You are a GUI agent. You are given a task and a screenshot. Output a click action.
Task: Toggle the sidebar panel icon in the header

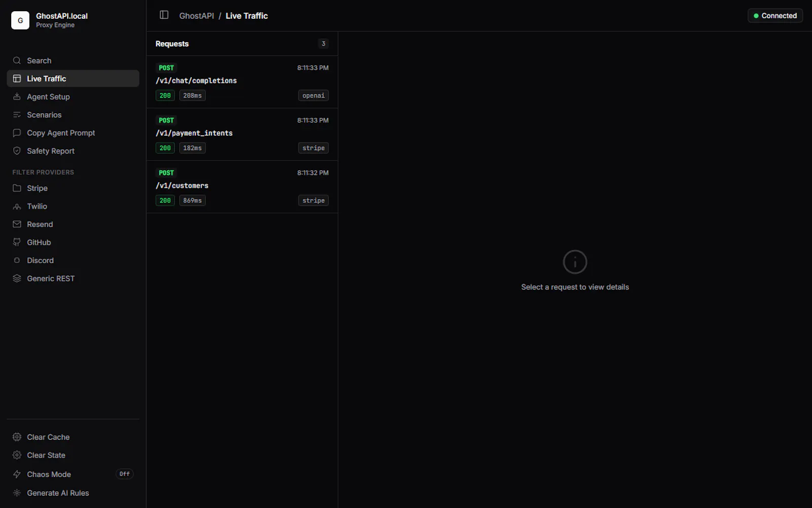[x=164, y=15]
